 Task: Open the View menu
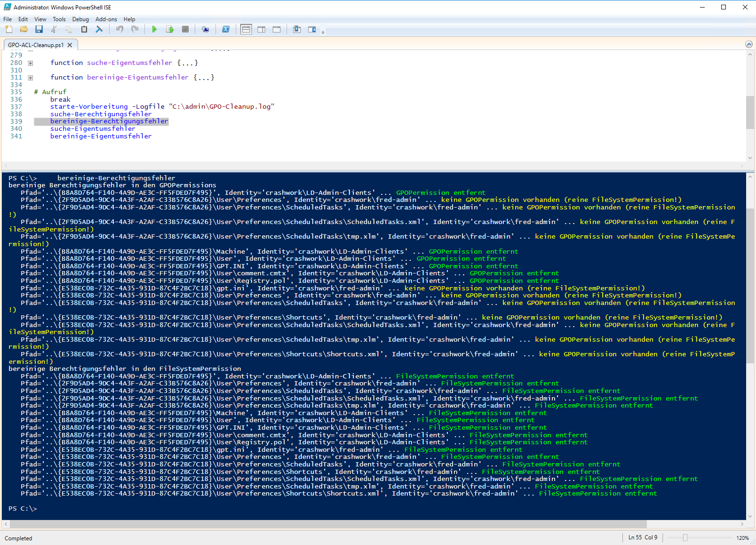(x=40, y=19)
